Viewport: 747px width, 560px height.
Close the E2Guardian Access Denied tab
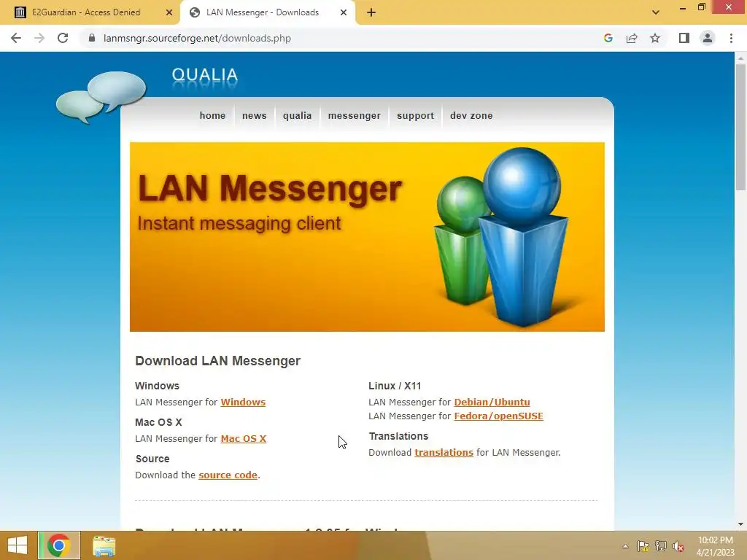[x=169, y=12]
